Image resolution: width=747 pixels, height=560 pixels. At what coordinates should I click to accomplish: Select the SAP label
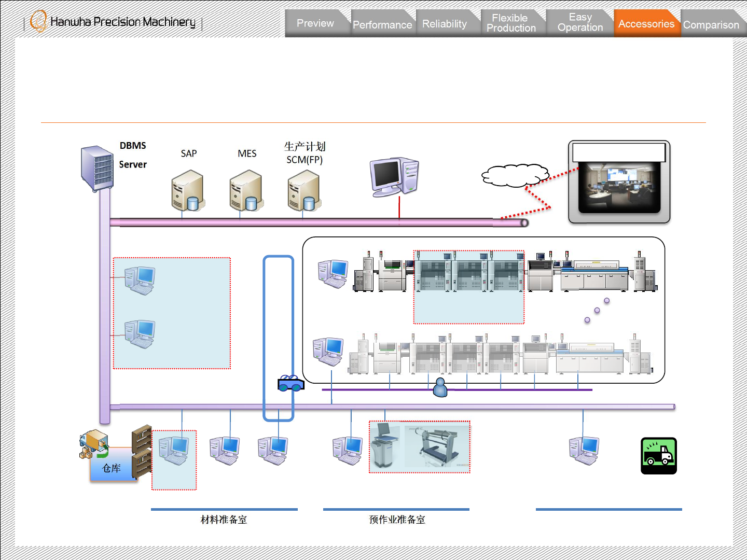point(189,153)
